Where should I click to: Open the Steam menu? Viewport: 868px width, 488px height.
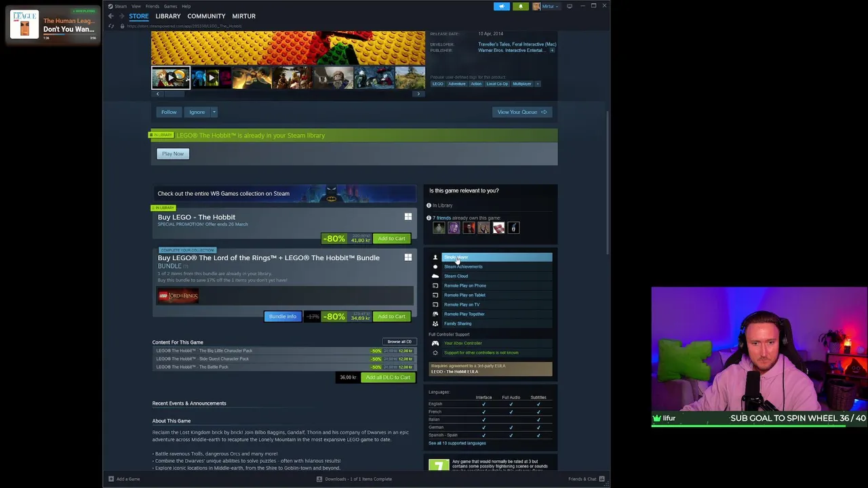120,6
